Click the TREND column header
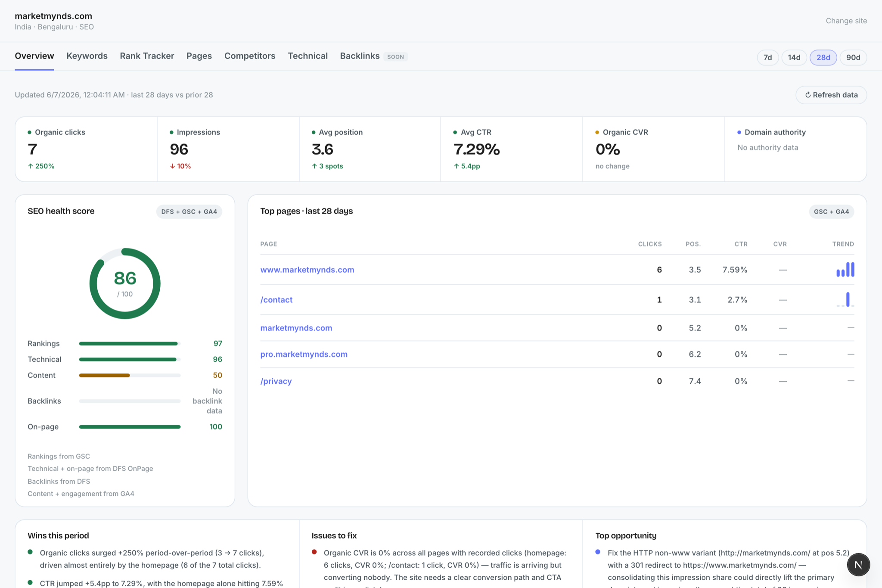The width and height of the screenshot is (882, 588). coord(843,244)
